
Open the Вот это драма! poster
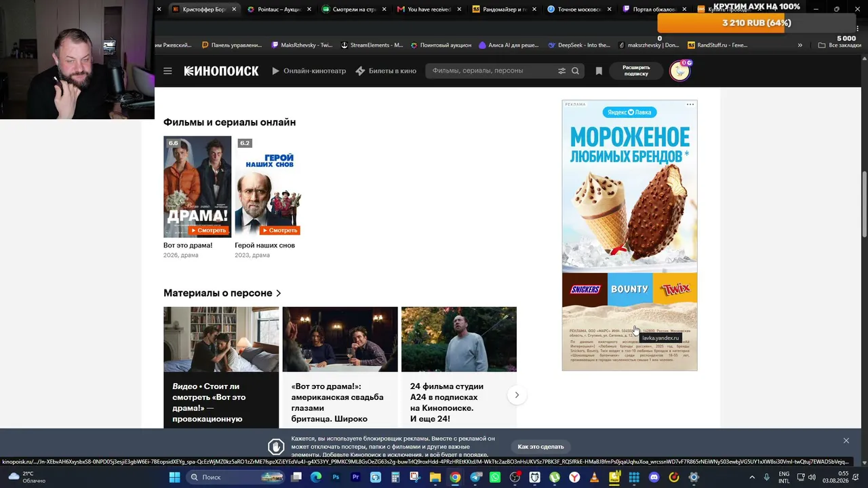197,187
